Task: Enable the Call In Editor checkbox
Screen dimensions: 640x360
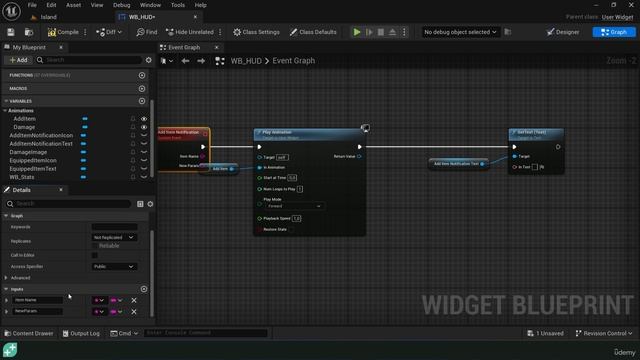Action: coord(95,255)
